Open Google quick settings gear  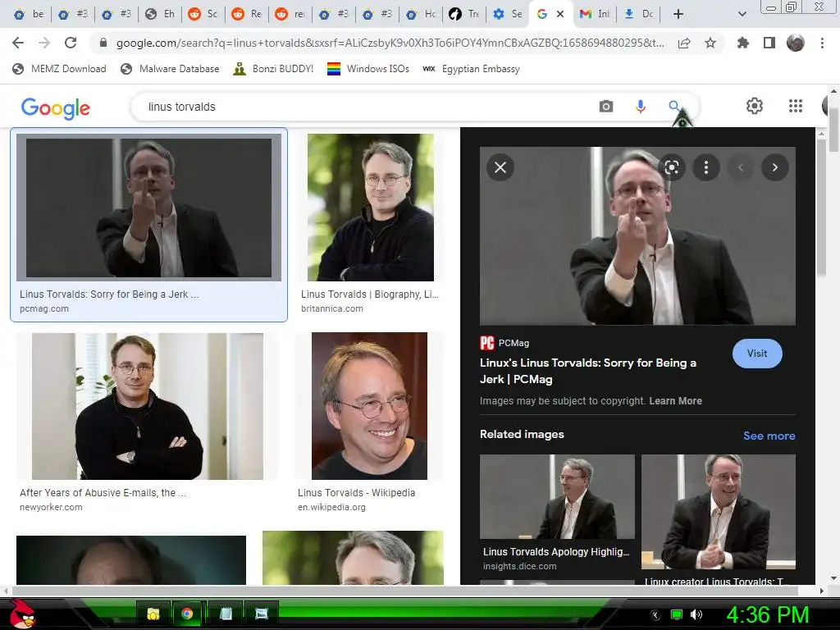pos(755,106)
